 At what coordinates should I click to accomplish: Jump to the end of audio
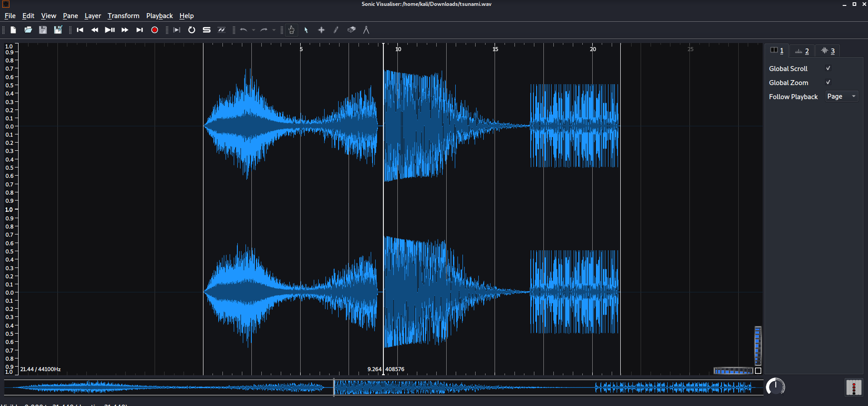140,30
